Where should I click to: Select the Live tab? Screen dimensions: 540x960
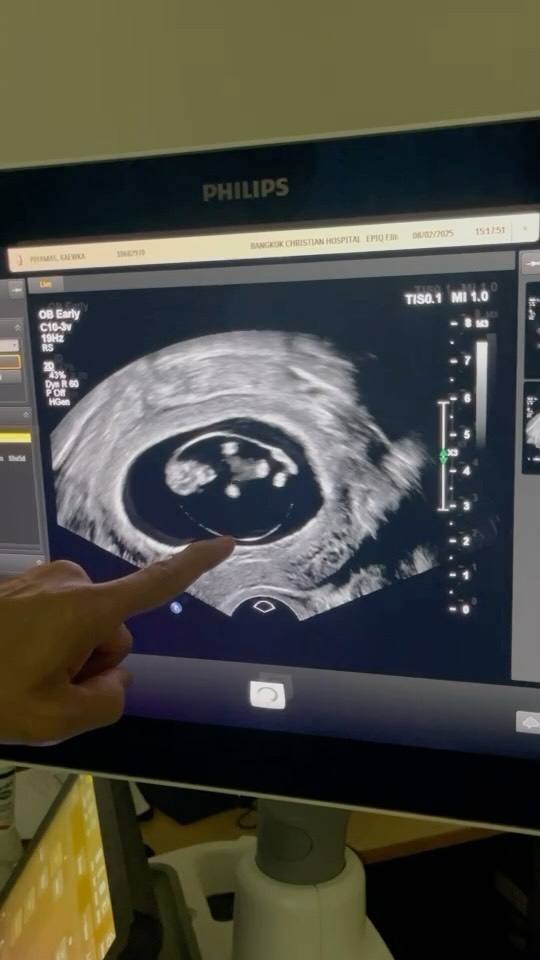[x=46, y=284]
